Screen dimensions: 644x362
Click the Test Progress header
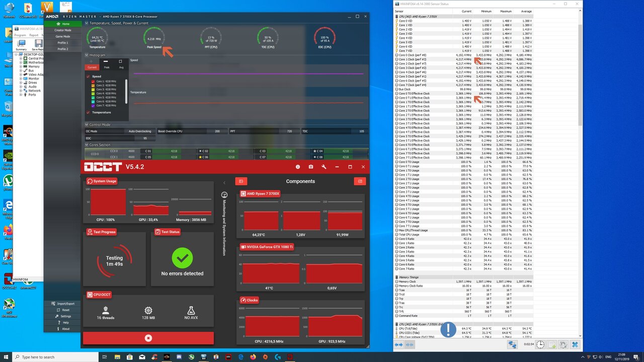click(102, 232)
